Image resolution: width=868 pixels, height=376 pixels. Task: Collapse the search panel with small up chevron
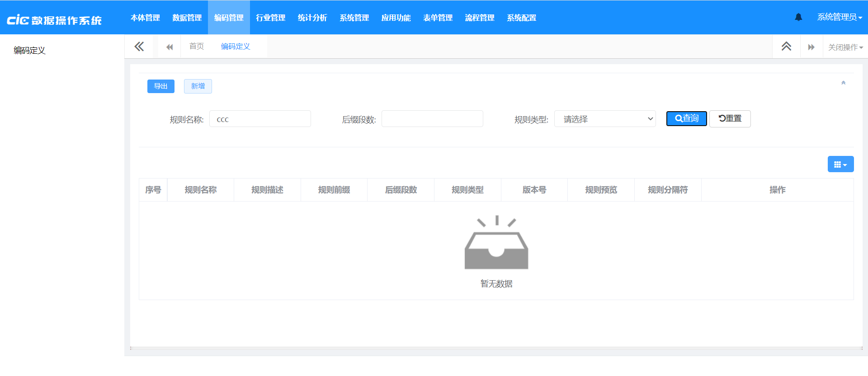pyautogui.click(x=843, y=83)
